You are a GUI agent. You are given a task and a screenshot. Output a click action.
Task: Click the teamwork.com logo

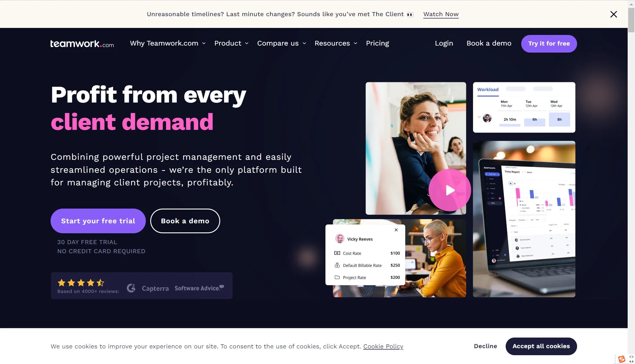(x=82, y=43)
